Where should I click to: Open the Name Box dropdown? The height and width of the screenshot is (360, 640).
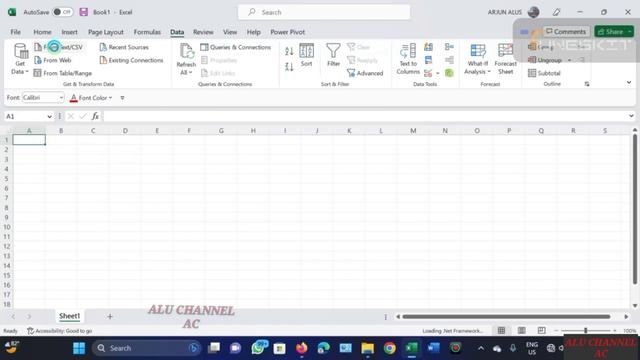(x=49, y=116)
